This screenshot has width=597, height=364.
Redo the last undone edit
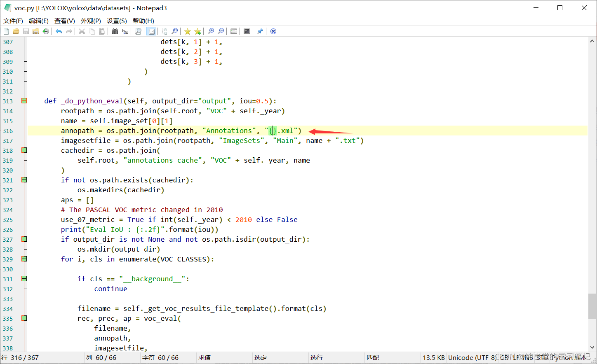pos(69,31)
